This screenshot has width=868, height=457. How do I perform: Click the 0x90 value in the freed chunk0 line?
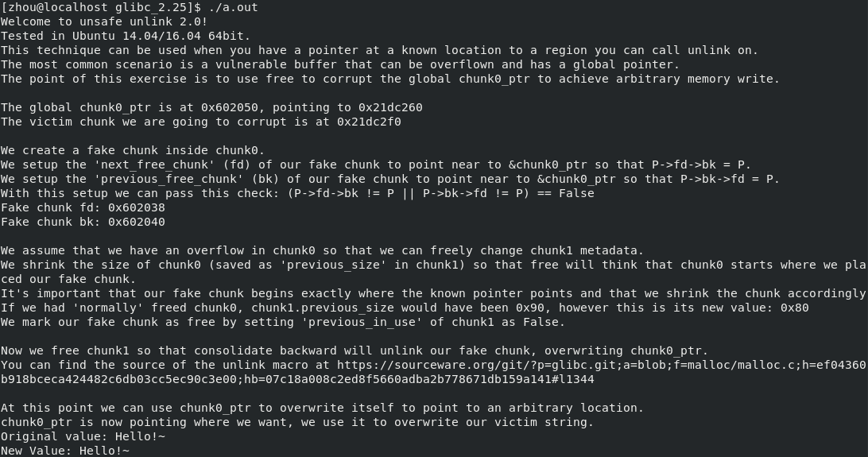point(529,308)
